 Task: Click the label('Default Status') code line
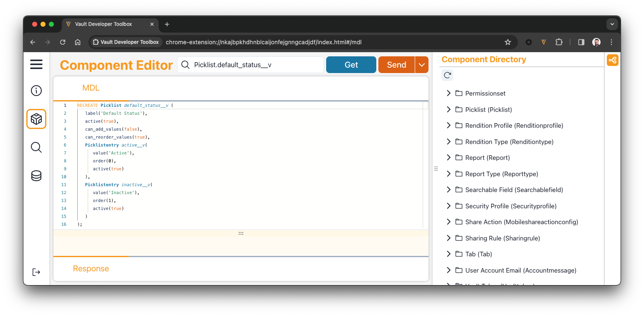(116, 113)
